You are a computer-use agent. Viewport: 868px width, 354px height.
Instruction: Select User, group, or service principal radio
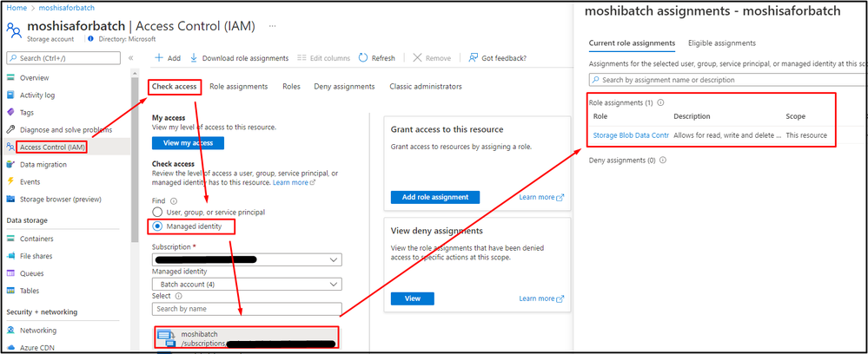point(158,213)
